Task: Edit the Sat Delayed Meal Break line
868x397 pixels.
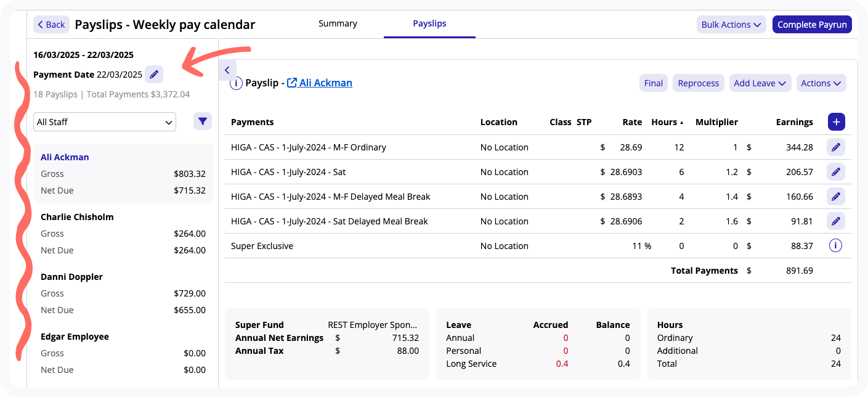Action: pos(835,221)
